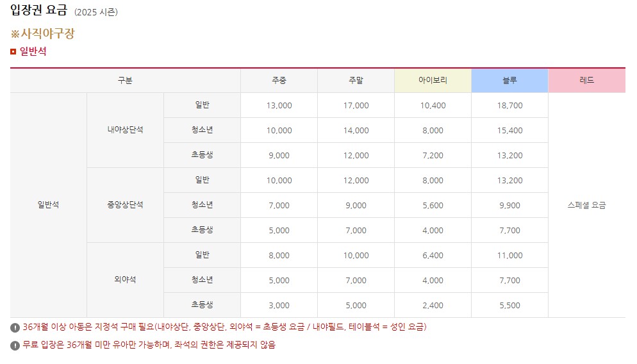This screenshot has width=637, height=364.
Task: Click the exclamation icon beside the 무료 입장 note
Action: click(15, 345)
